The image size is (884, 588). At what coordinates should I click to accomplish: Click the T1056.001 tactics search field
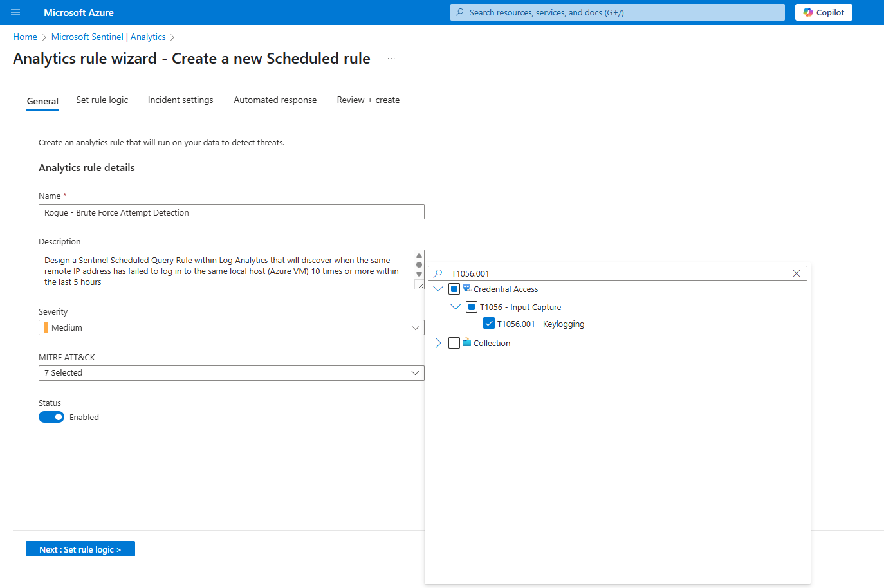tap(618, 273)
